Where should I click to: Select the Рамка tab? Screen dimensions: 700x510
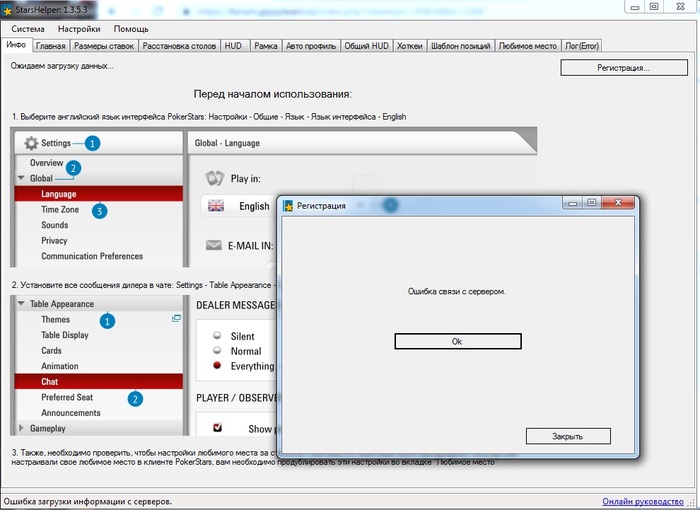266,46
